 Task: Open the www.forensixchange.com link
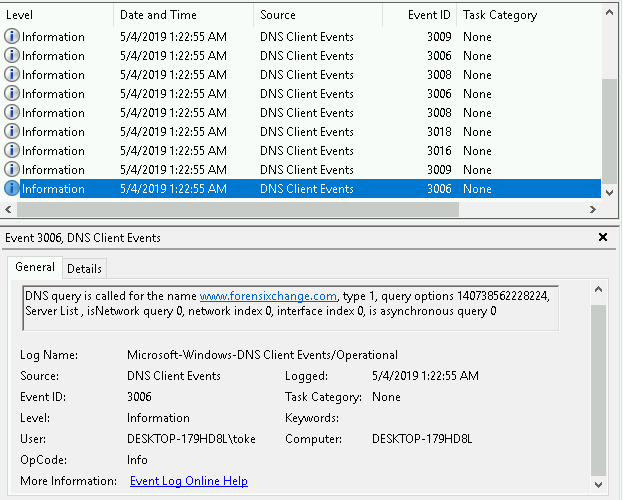[x=268, y=296]
